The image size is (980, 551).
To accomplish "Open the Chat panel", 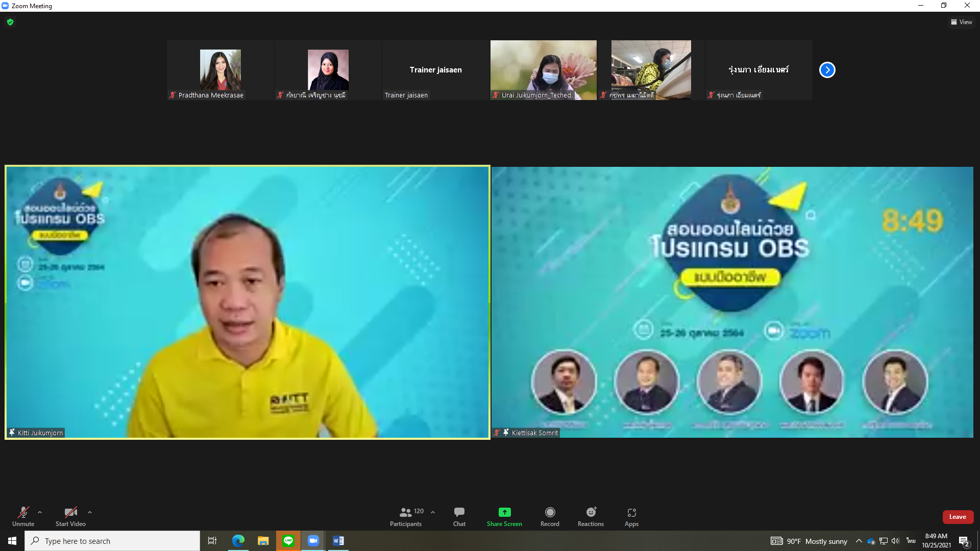I will pyautogui.click(x=459, y=516).
